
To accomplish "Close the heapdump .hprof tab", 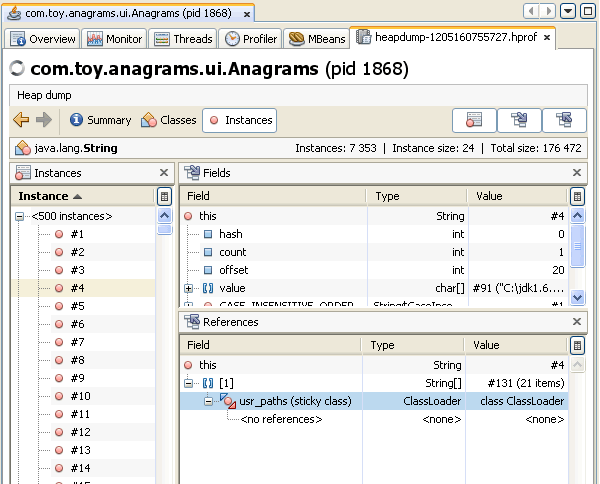I will click(x=548, y=39).
